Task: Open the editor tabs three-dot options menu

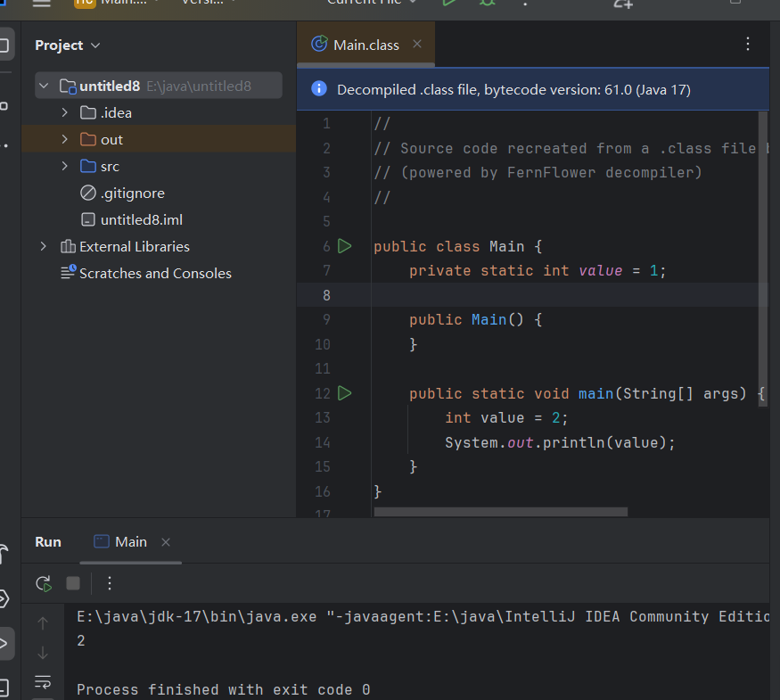Action: click(748, 45)
